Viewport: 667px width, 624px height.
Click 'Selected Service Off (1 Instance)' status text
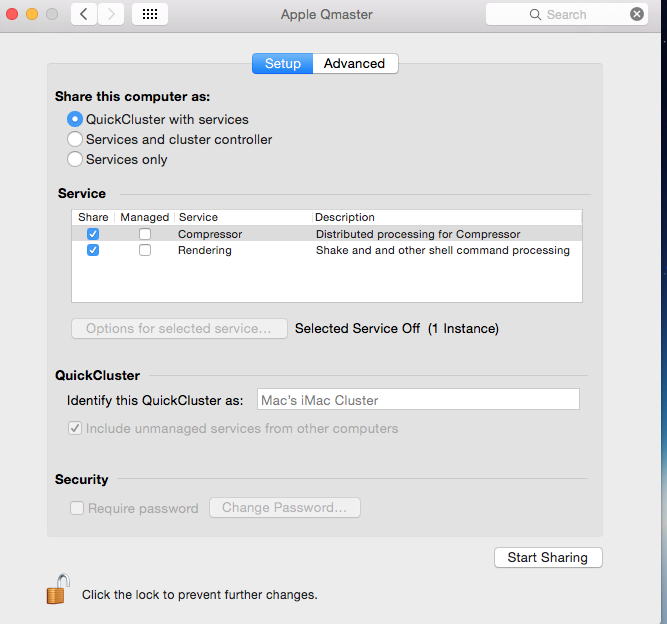(x=397, y=328)
